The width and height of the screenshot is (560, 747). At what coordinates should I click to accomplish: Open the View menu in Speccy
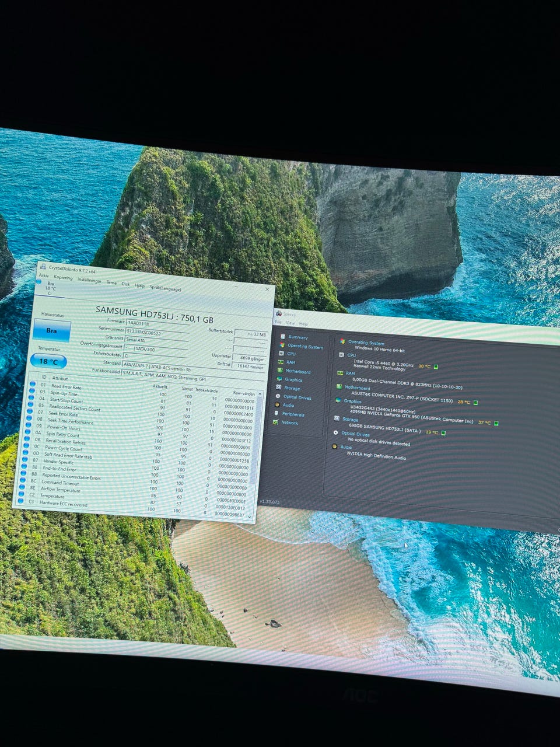point(290,323)
